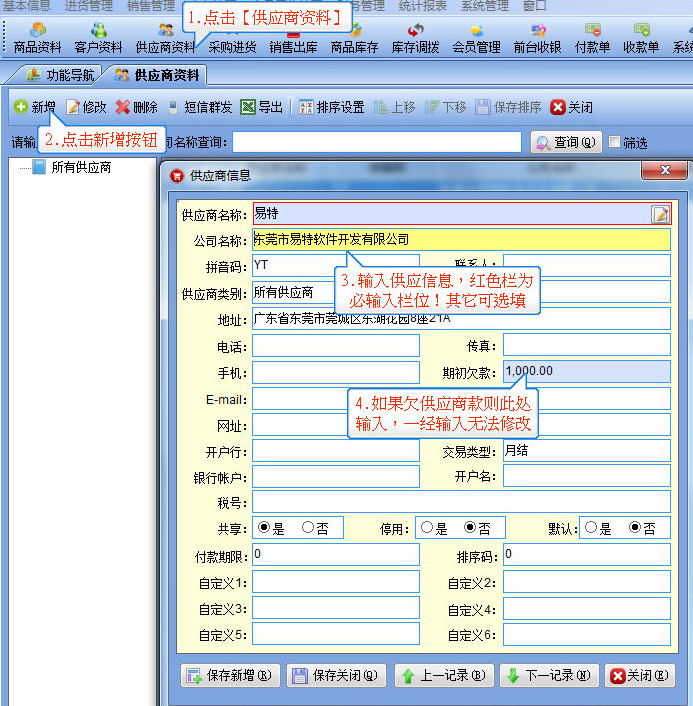Select 默认 是 radio button
The width and height of the screenshot is (693, 706).
[591, 527]
